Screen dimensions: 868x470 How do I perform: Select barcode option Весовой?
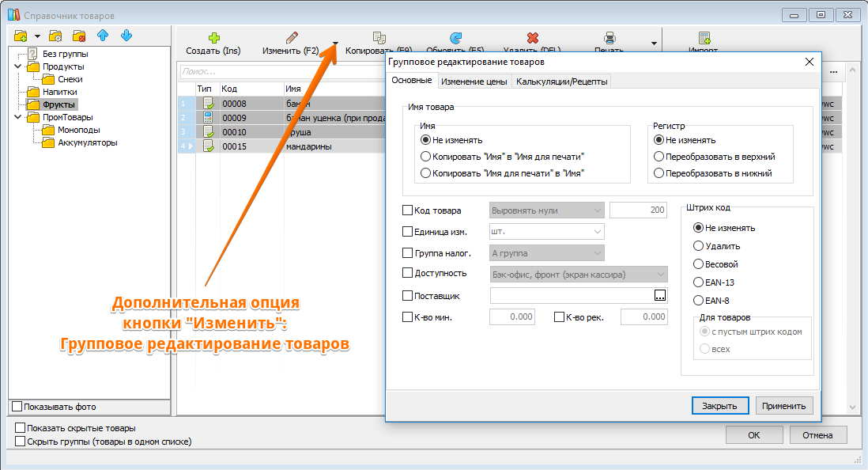[x=699, y=263]
